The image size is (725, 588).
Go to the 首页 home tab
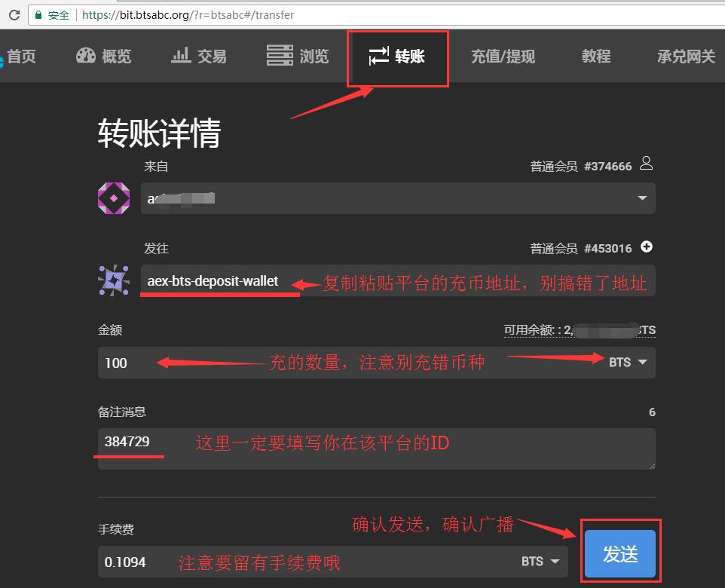20,56
